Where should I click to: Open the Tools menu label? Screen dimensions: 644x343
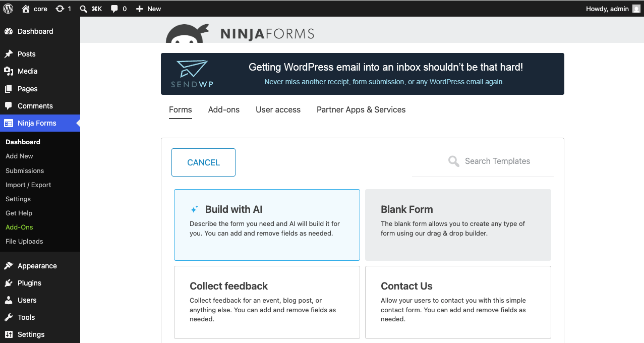point(26,317)
